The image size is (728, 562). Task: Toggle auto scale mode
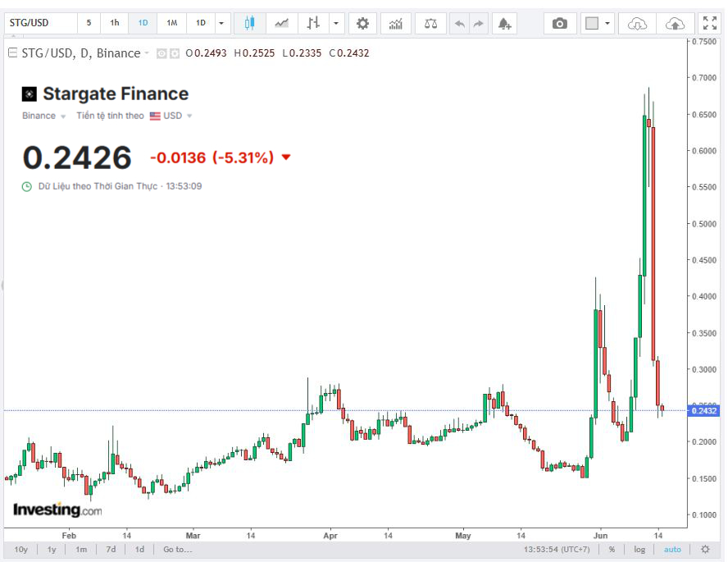(x=672, y=550)
